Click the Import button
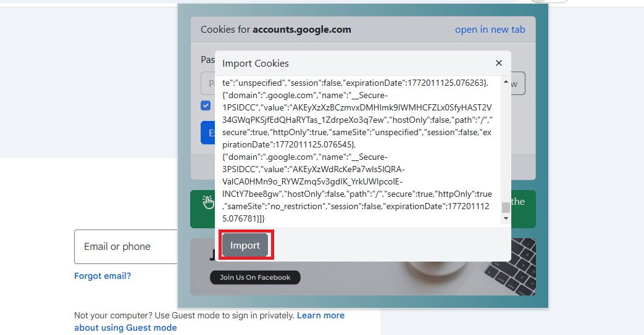Screen dimensions: 644x335 coord(245,246)
